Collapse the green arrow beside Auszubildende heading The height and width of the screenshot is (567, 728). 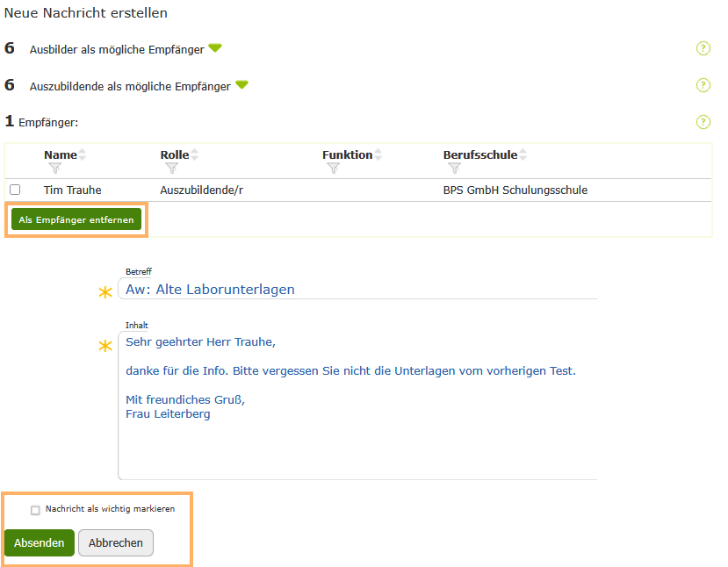click(x=242, y=85)
